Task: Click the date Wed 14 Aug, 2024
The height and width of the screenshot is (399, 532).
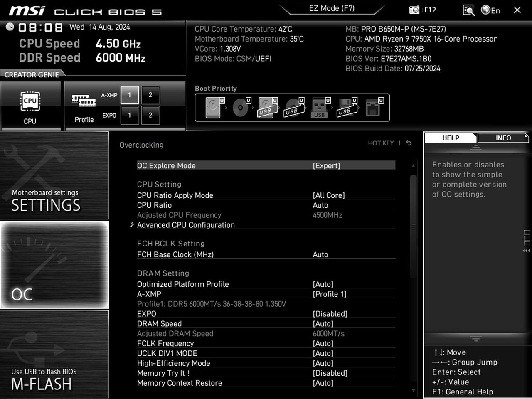Action: [100, 27]
